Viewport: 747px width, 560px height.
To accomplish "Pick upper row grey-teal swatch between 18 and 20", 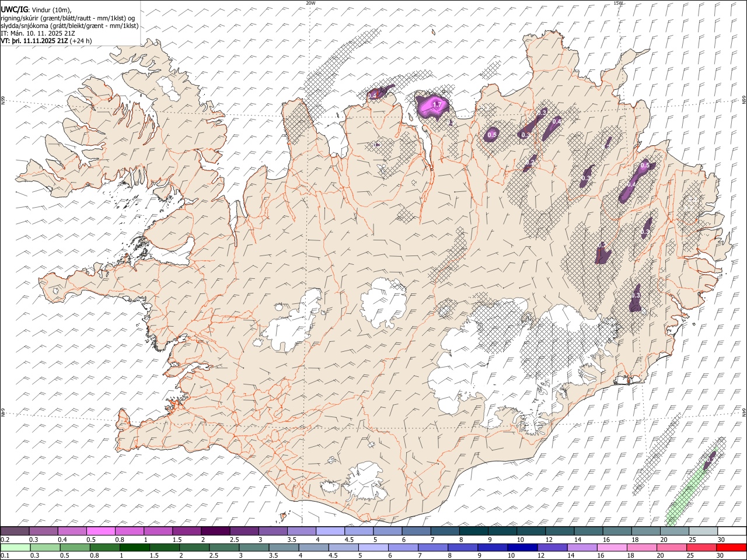I will pos(645,531).
